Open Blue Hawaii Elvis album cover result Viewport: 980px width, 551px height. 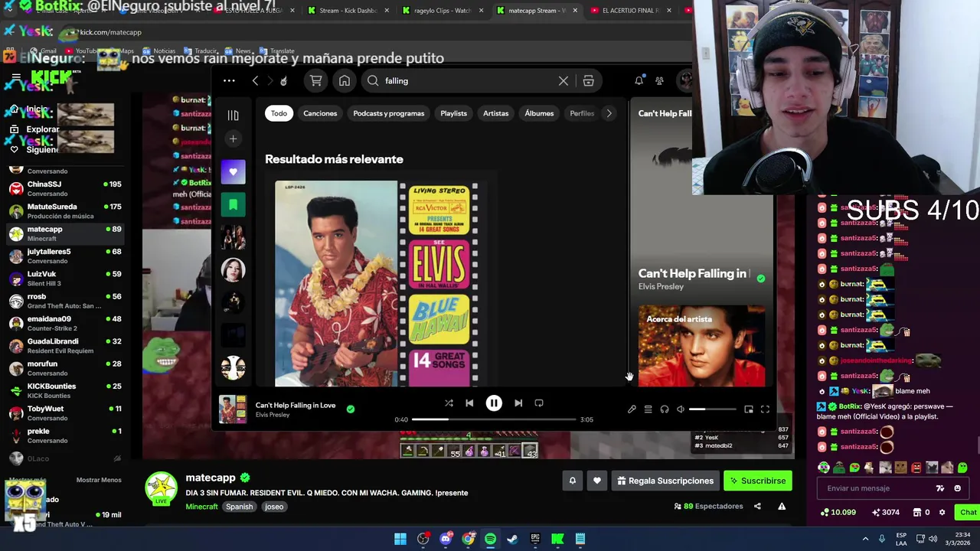point(377,283)
